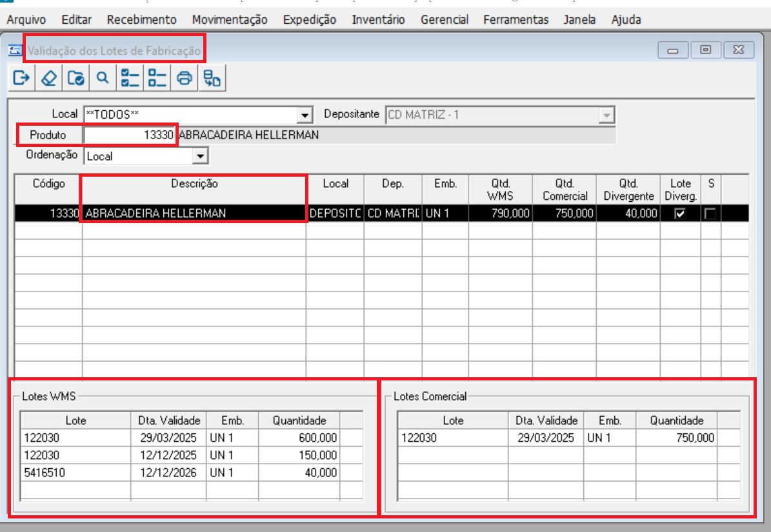Click the folder with checkmark icon
The image size is (771, 532).
pos(75,78)
